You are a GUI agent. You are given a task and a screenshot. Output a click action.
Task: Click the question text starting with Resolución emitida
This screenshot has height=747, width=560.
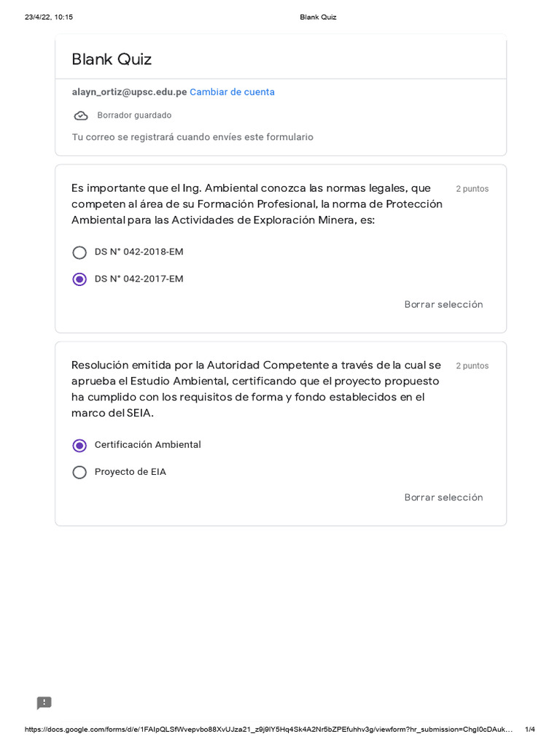coord(256,389)
